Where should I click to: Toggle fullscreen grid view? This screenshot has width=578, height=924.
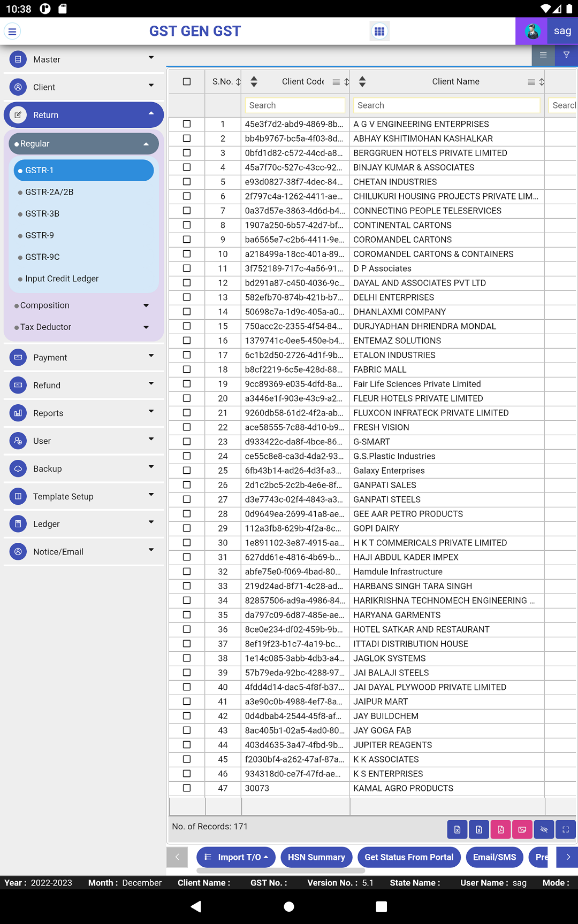point(566,829)
